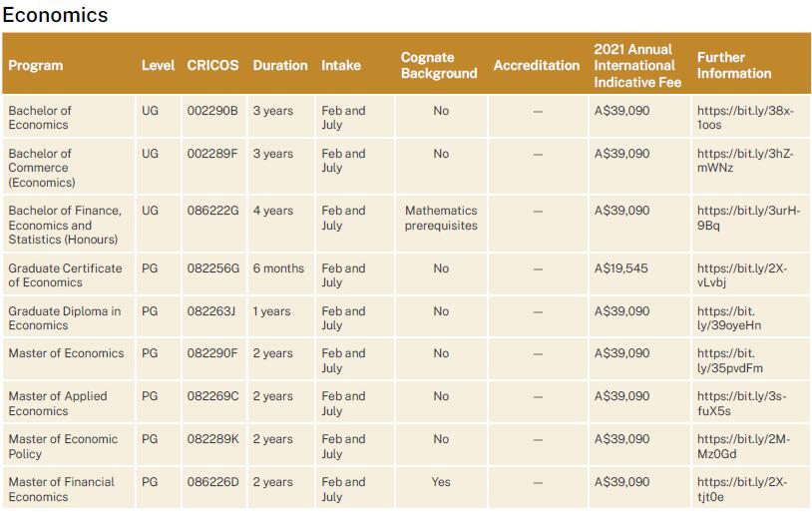Visit the Master of Economics info link
This screenshot has height=512, width=812.
point(729,360)
